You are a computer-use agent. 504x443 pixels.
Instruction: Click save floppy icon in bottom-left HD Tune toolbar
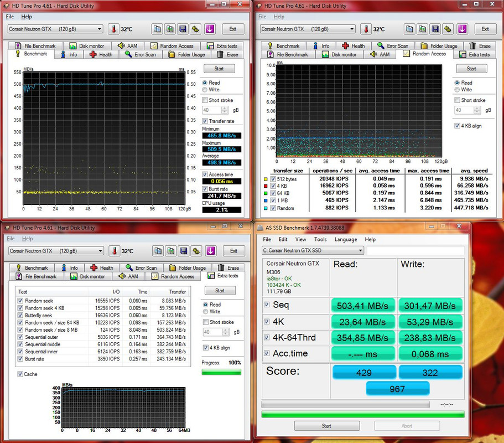coord(184,251)
